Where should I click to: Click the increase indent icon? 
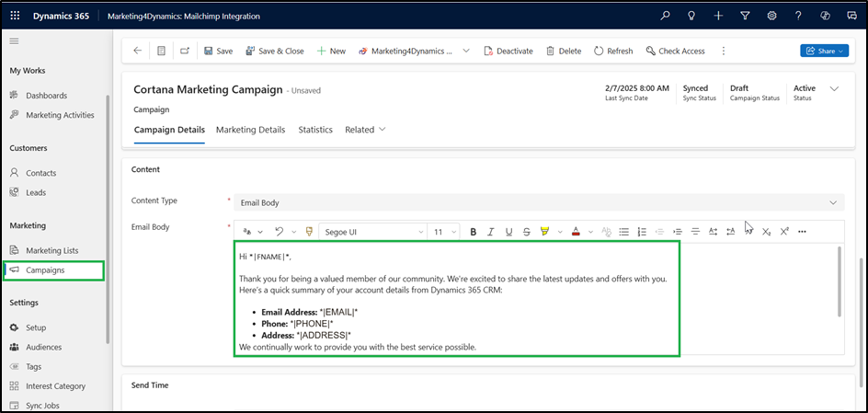(x=678, y=232)
